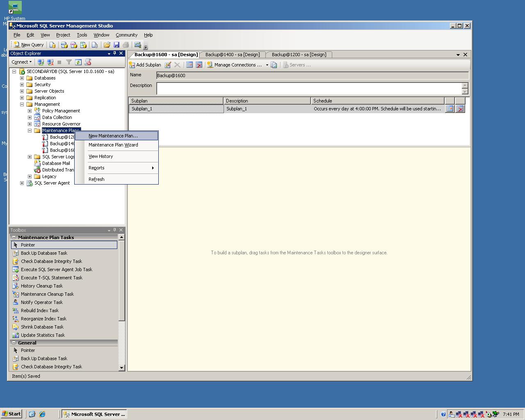Click the Reporting and Logging icon
This screenshot has height=420, width=525.
click(274, 65)
